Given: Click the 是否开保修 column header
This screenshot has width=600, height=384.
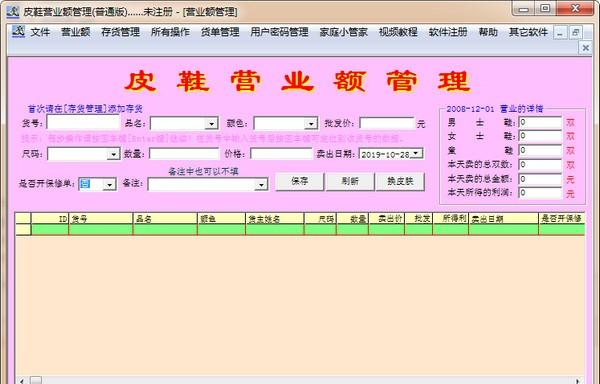Looking at the screenshot, I should pyautogui.click(x=562, y=218).
